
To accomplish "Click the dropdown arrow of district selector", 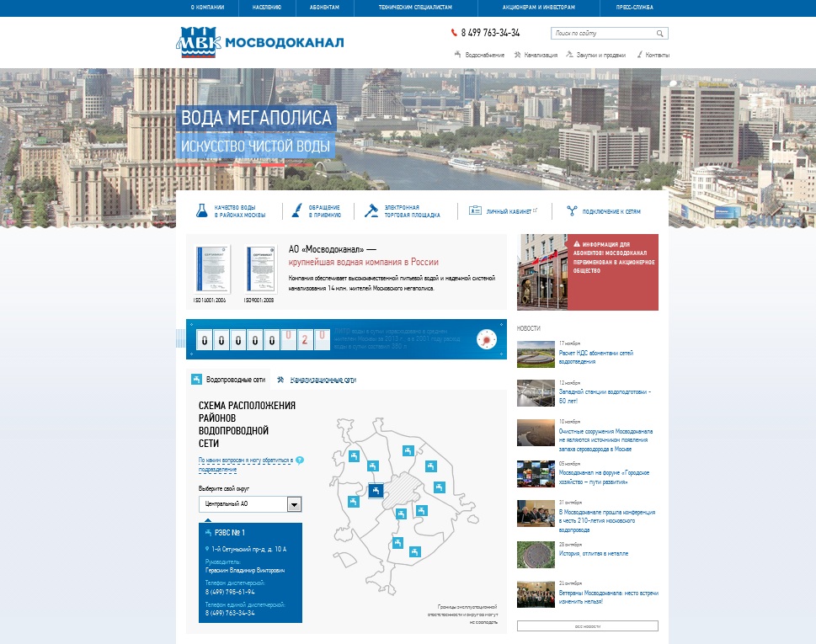I will (295, 504).
